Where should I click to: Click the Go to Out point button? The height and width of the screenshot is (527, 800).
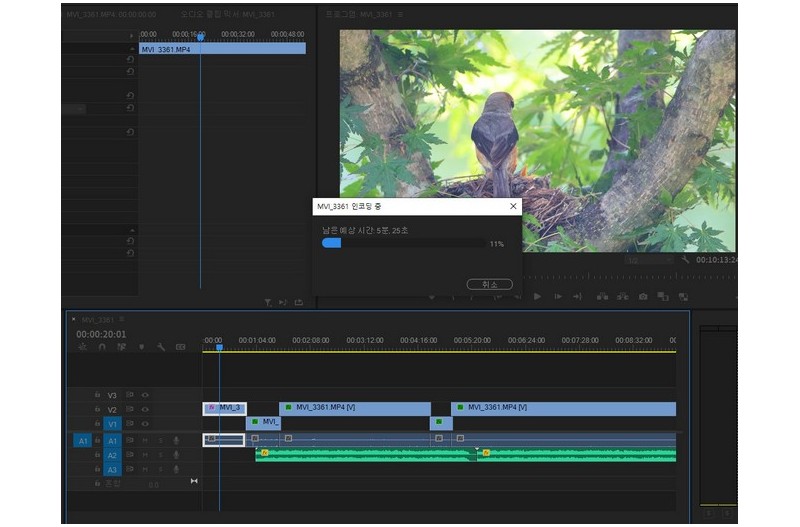click(578, 297)
